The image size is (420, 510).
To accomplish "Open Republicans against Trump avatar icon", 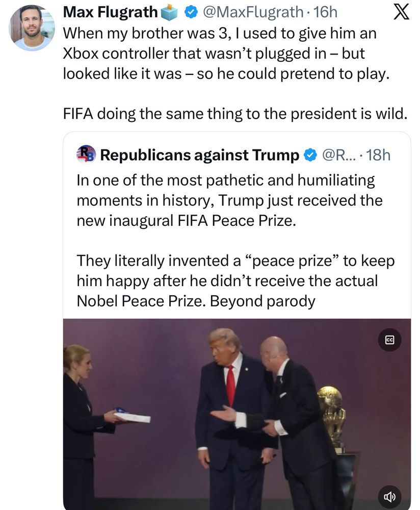I will point(86,154).
